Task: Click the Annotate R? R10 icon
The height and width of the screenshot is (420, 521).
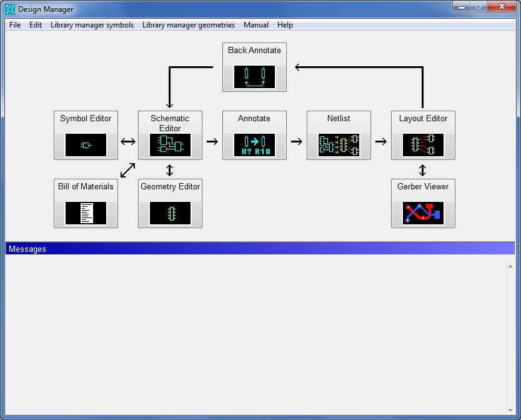Action: 254,145
